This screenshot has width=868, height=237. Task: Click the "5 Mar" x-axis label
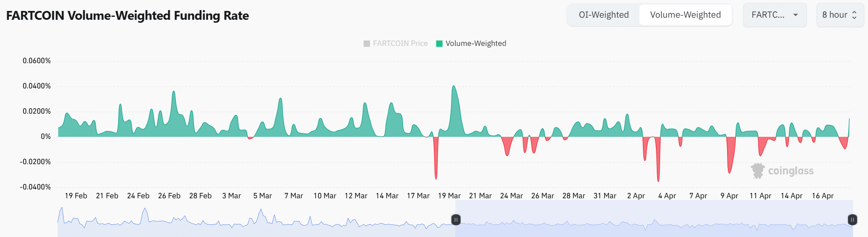(263, 196)
